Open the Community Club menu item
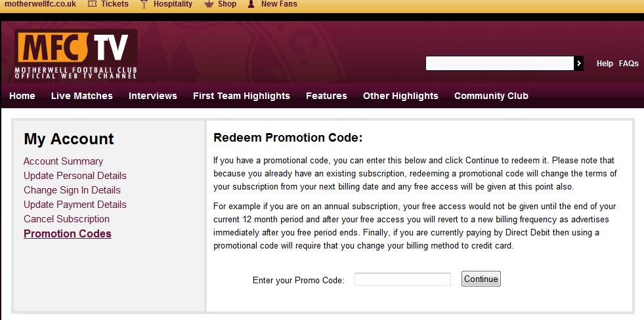Screen dimensions: 644x320 (491, 96)
